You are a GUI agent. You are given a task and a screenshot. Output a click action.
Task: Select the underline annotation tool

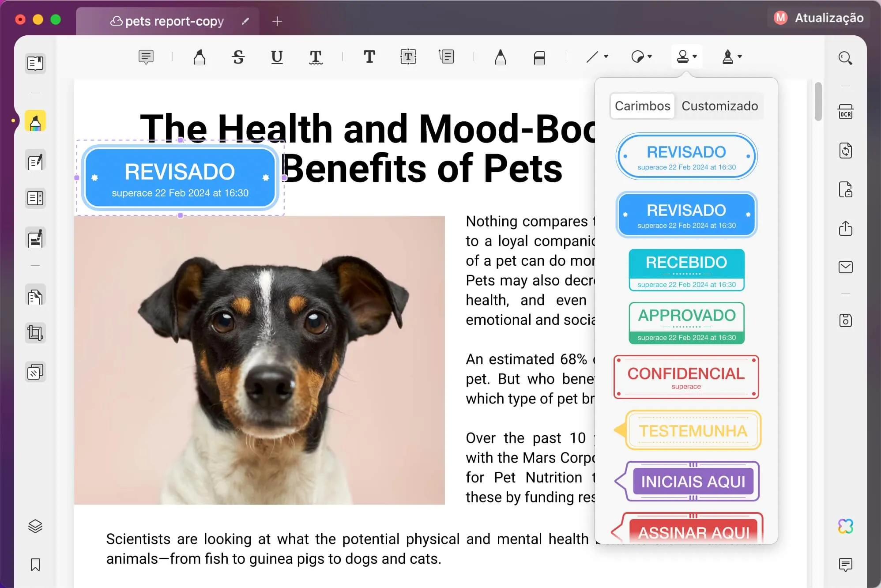point(277,57)
